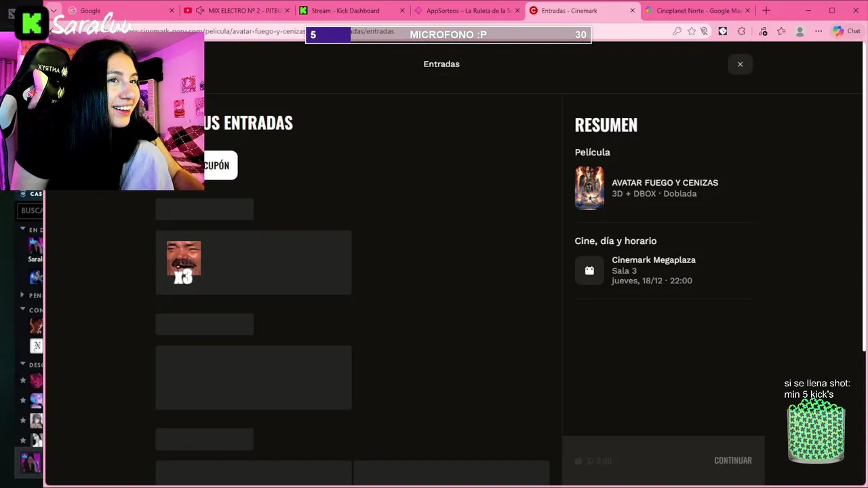Click the Avatar Fuego y Cenizas poster thumbnail
This screenshot has height=488, width=868.
pyautogui.click(x=589, y=188)
